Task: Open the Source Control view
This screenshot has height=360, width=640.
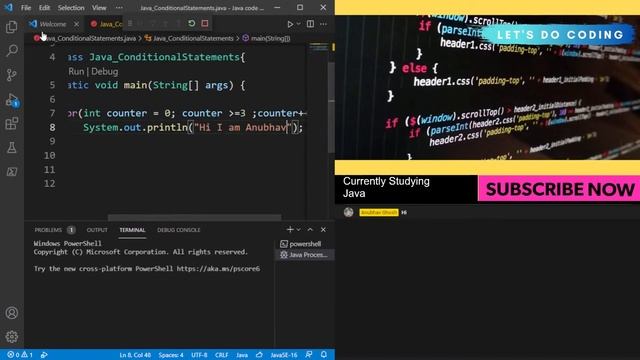Action: pos(11,75)
